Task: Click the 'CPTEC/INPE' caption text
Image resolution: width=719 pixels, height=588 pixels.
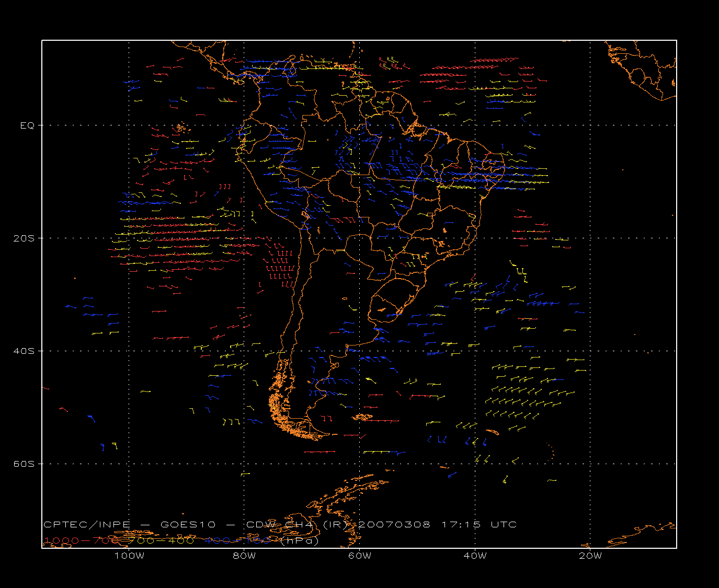Action: pos(87,524)
